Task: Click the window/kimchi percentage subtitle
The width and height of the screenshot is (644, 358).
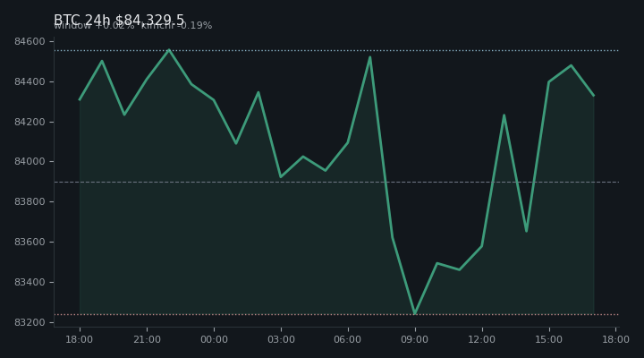Action: [133, 25]
